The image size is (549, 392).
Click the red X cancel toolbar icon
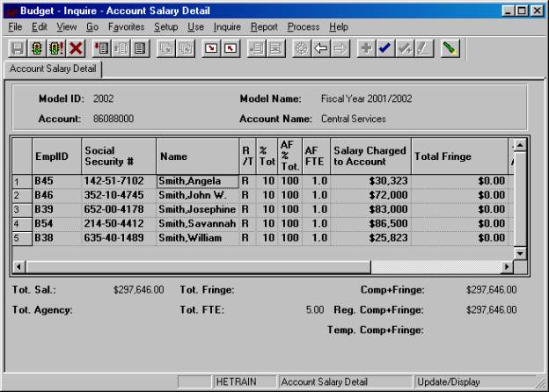pyautogui.click(x=76, y=48)
